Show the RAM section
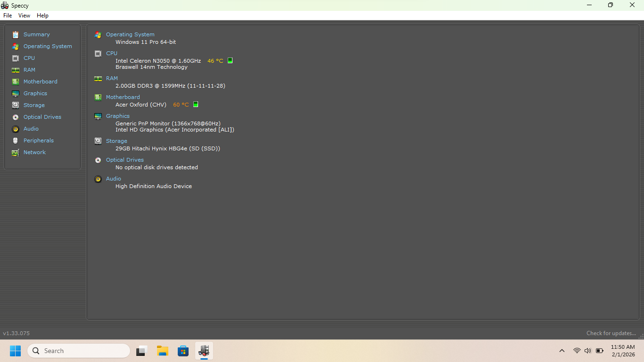 (29, 70)
